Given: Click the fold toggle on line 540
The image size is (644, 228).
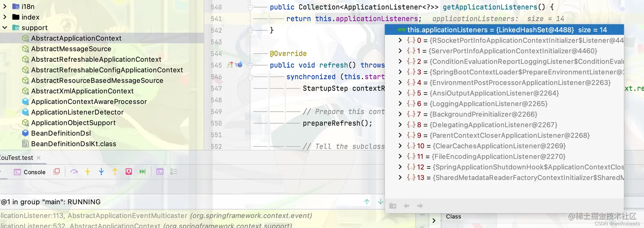Looking at the screenshot, I should (250, 7).
